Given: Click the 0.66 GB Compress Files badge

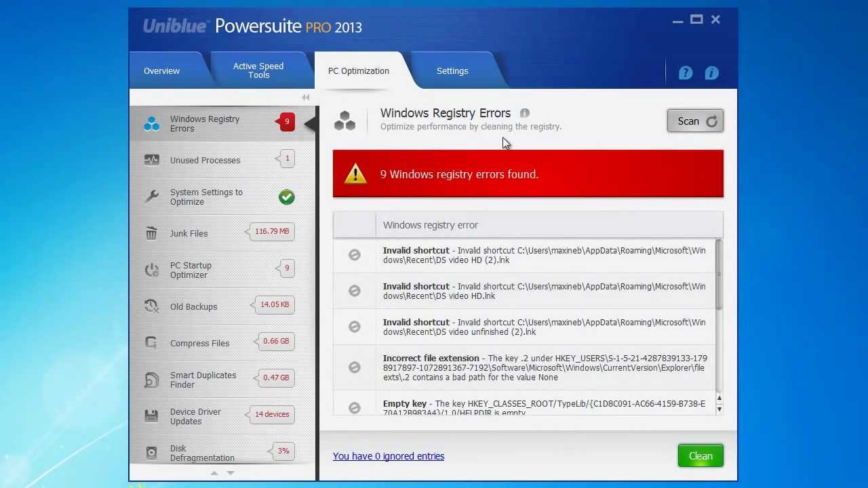Looking at the screenshot, I should pyautogui.click(x=275, y=341).
